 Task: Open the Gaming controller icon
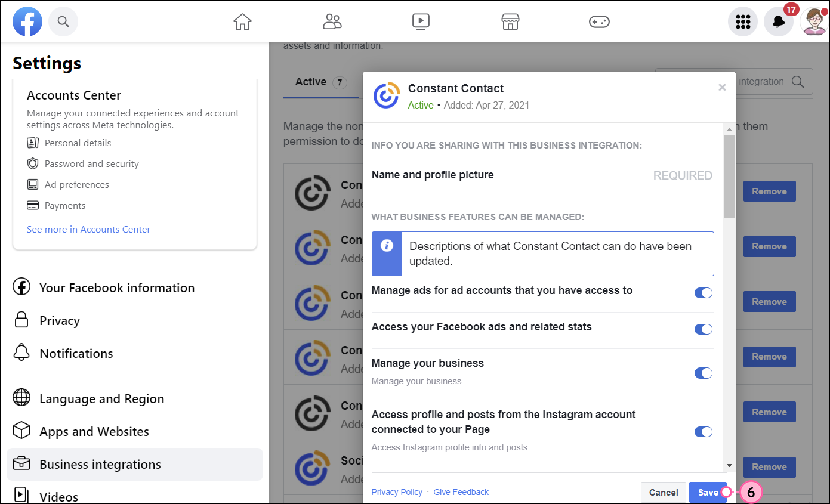point(598,22)
